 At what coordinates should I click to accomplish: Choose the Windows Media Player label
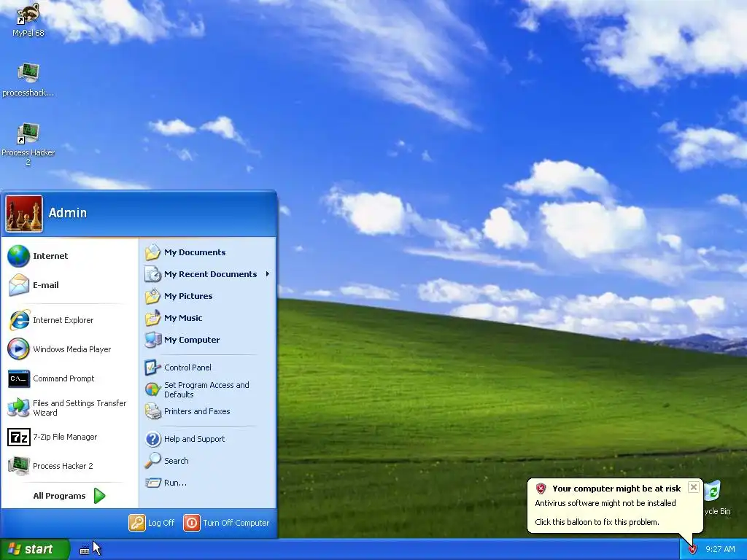(x=72, y=349)
